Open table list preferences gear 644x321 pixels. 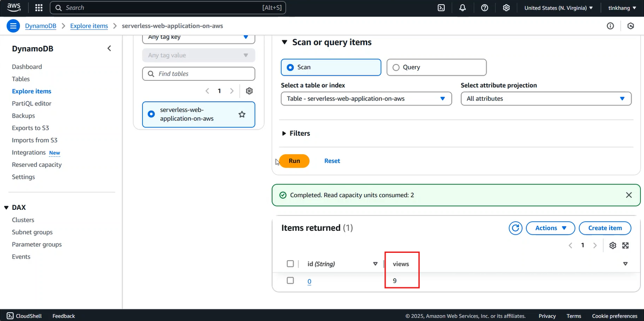click(x=250, y=91)
